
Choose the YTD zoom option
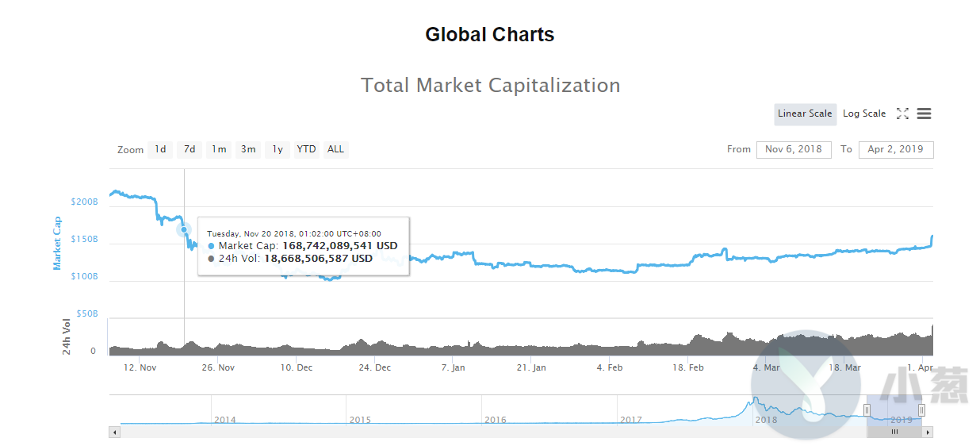[x=306, y=149]
